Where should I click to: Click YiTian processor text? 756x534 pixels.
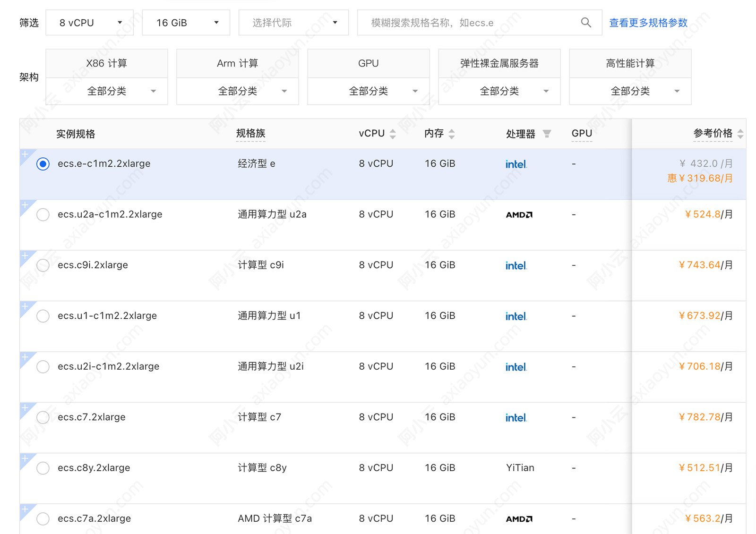click(x=520, y=468)
